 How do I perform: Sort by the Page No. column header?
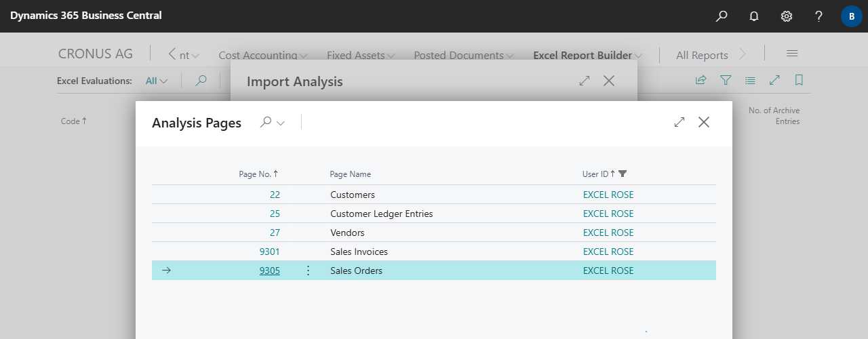tap(258, 174)
